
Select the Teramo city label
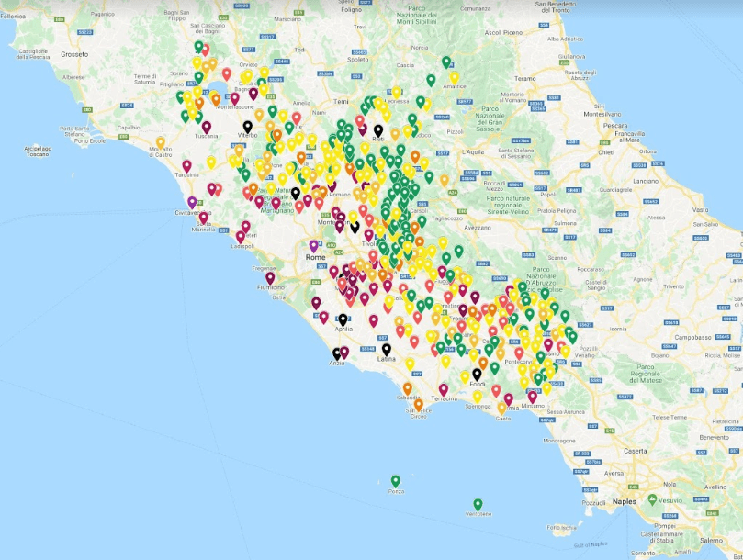(525, 79)
